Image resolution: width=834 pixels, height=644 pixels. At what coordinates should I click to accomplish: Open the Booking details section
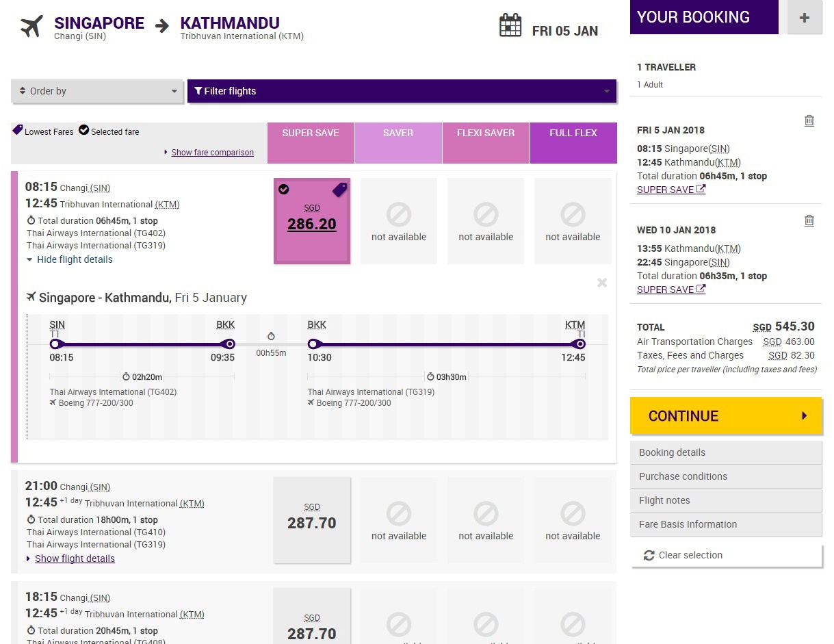[726, 452]
